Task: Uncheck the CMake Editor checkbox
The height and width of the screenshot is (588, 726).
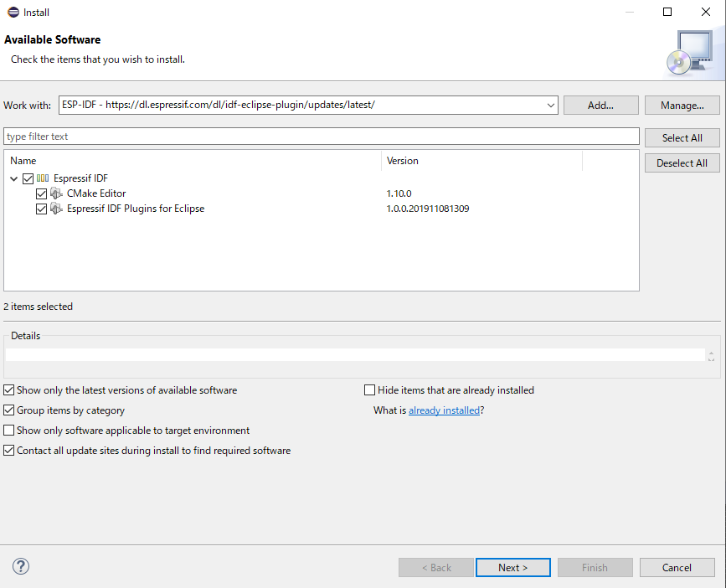Action: tap(41, 193)
